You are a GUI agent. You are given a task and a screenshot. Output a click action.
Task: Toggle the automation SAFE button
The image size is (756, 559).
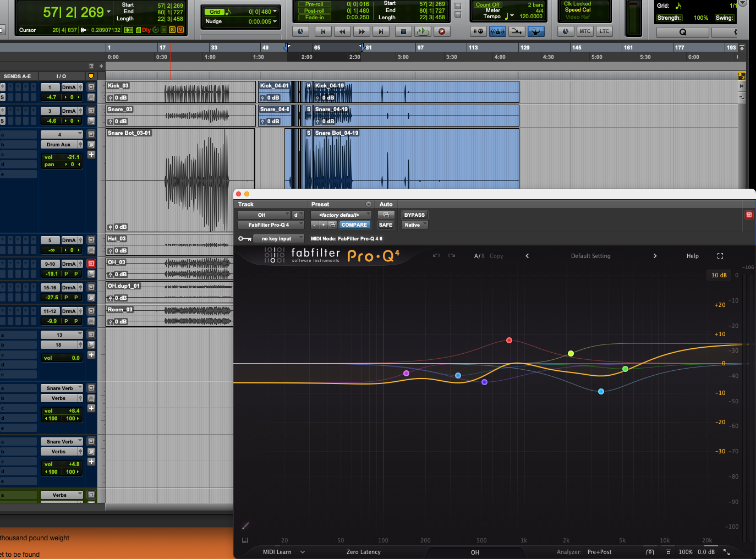pos(386,225)
